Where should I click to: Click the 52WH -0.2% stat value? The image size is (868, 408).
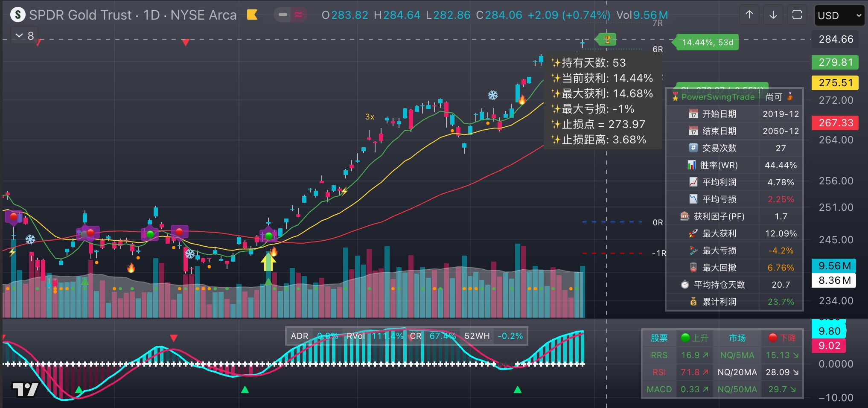[x=510, y=336]
